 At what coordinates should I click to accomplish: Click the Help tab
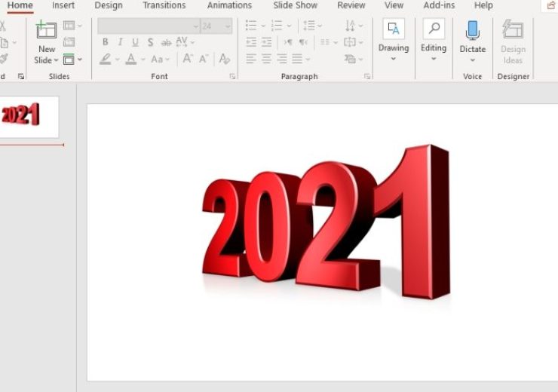click(x=483, y=5)
